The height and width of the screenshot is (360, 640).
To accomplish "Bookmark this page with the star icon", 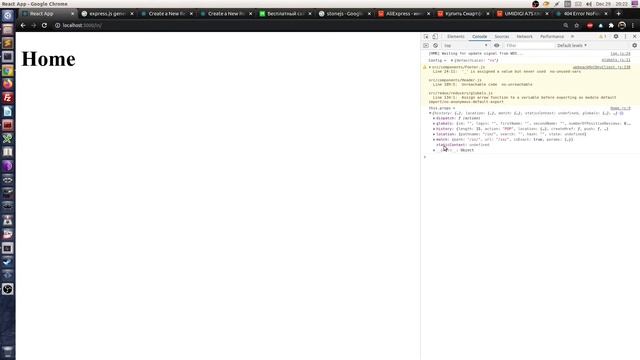I will 577,25.
